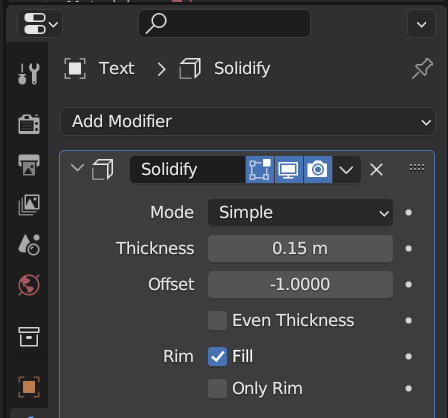Open the Tool properties tab
Screen dimensions: 448x418
click(x=29, y=74)
